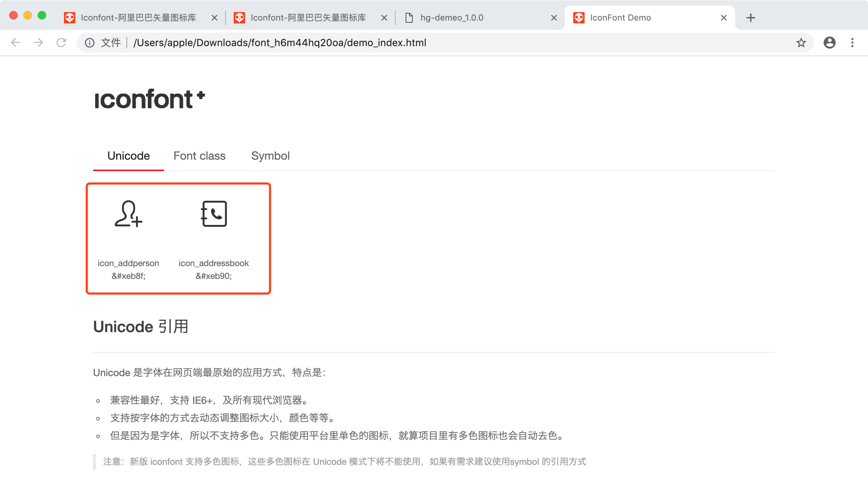Open a new browser tab
Image resolution: width=868 pixels, height=479 pixels.
(750, 18)
